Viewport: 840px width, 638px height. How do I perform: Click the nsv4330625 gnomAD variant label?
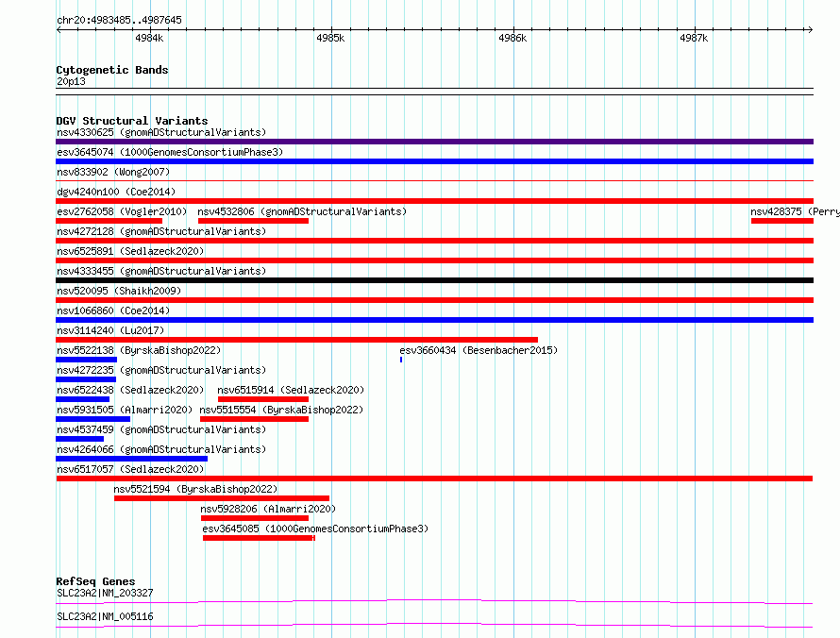(x=161, y=132)
